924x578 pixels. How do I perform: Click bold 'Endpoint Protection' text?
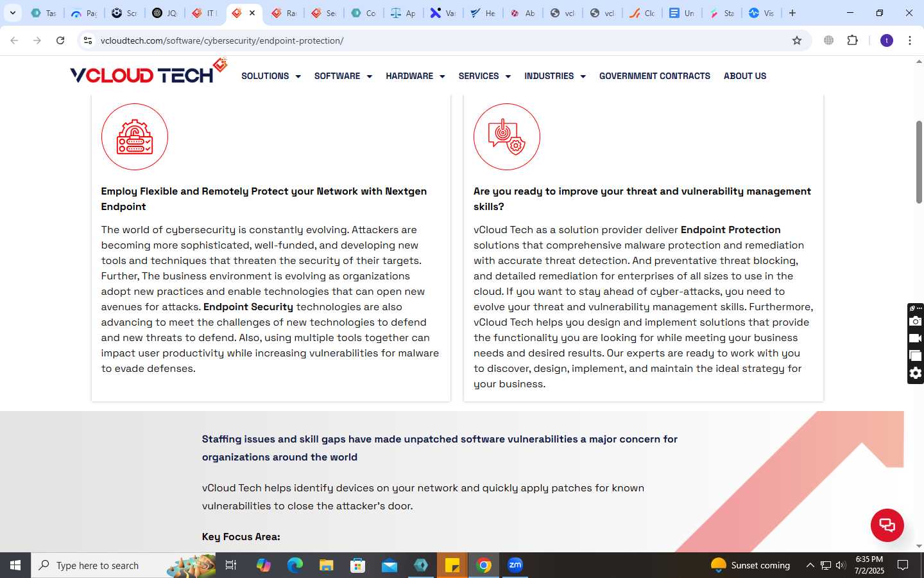[730, 230]
